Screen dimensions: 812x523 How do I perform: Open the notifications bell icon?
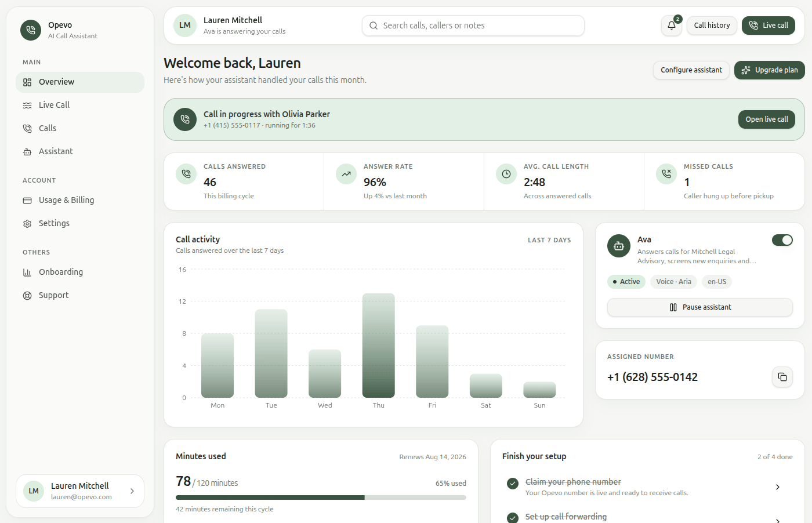[672, 26]
